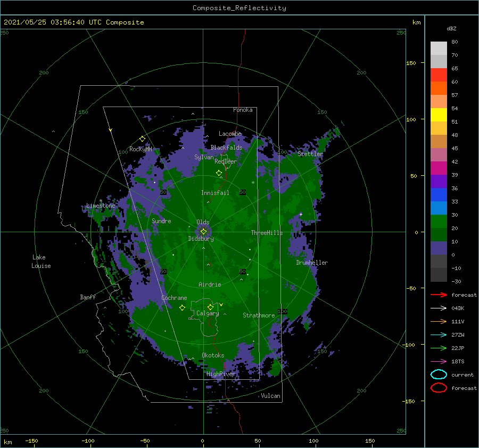
Task: Click the Drumheller label
Action: (x=312, y=263)
